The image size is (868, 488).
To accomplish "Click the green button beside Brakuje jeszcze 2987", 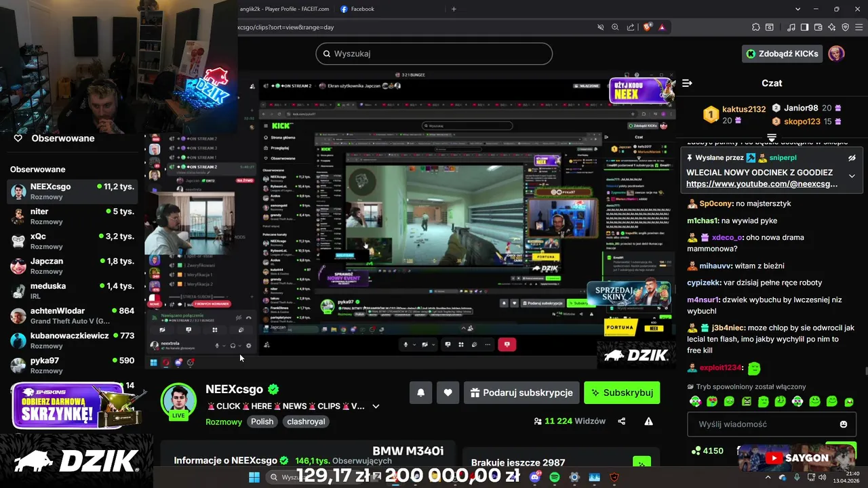I will pos(642,462).
